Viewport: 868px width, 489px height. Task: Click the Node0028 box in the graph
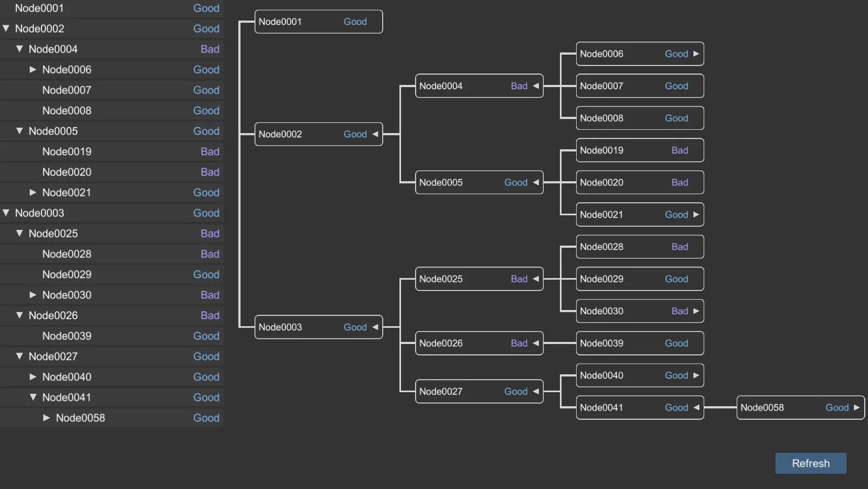click(x=640, y=247)
